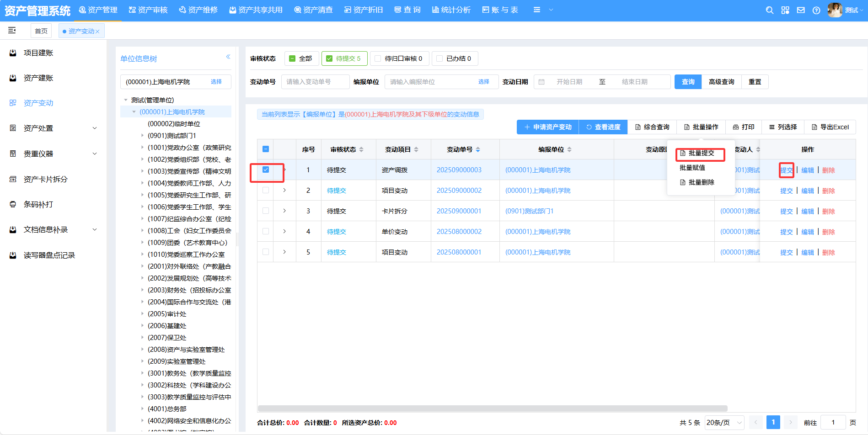Click the 变动单号 input field
The image size is (868, 435).
coord(315,82)
